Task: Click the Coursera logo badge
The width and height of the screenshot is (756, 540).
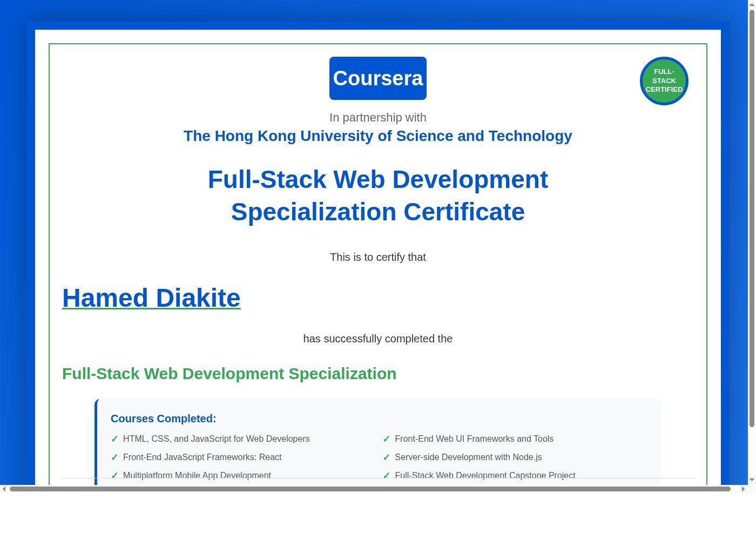Action: point(378,78)
